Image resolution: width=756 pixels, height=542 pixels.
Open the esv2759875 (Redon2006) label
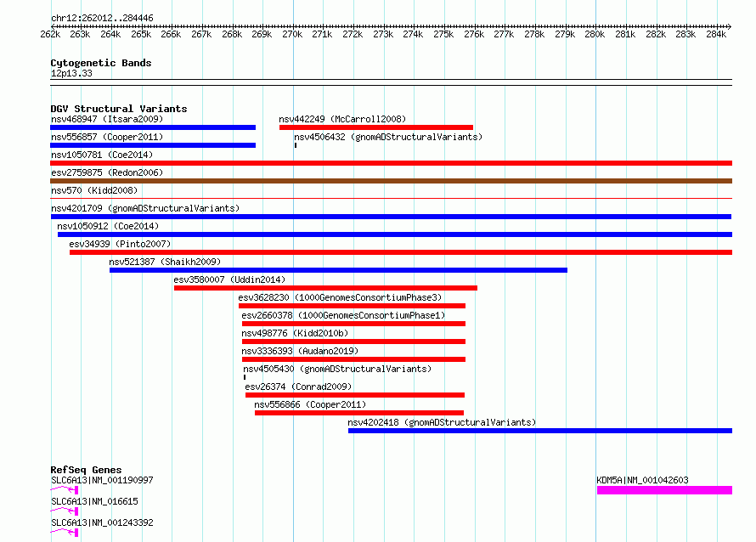click(107, 172)
